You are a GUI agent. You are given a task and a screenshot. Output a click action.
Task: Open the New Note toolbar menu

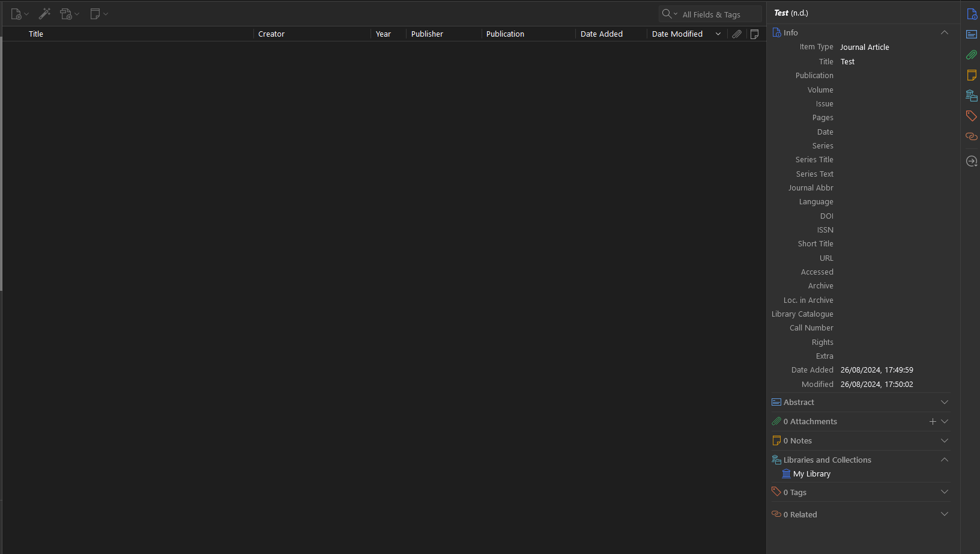(98, 14)
